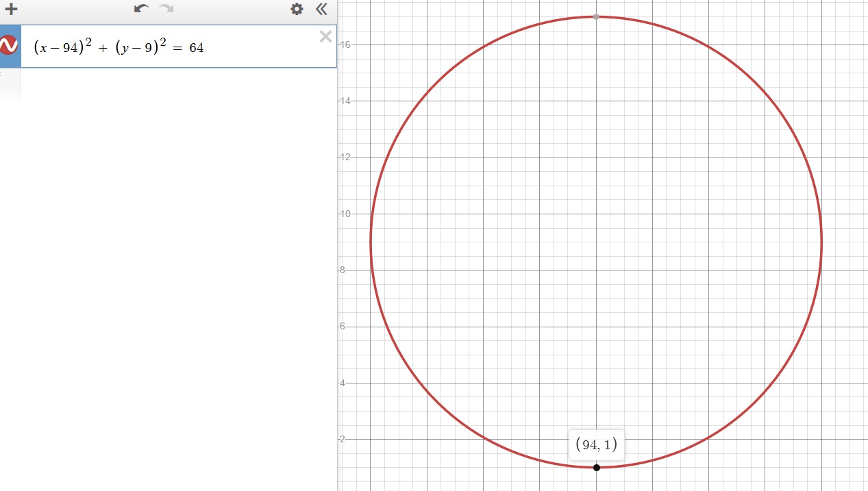Click the gray point at circle top

[596, 16]
